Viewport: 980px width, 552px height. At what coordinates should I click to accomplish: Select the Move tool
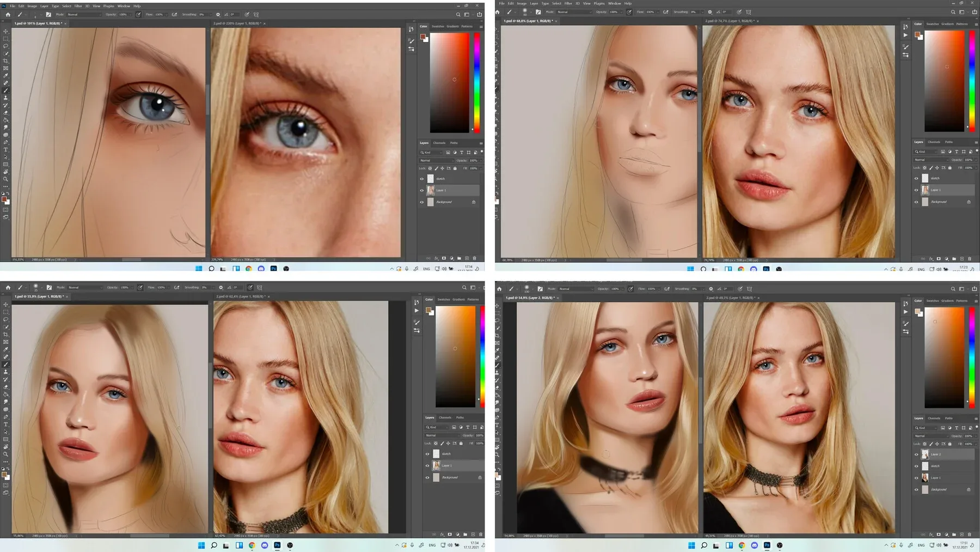(6, 32)
